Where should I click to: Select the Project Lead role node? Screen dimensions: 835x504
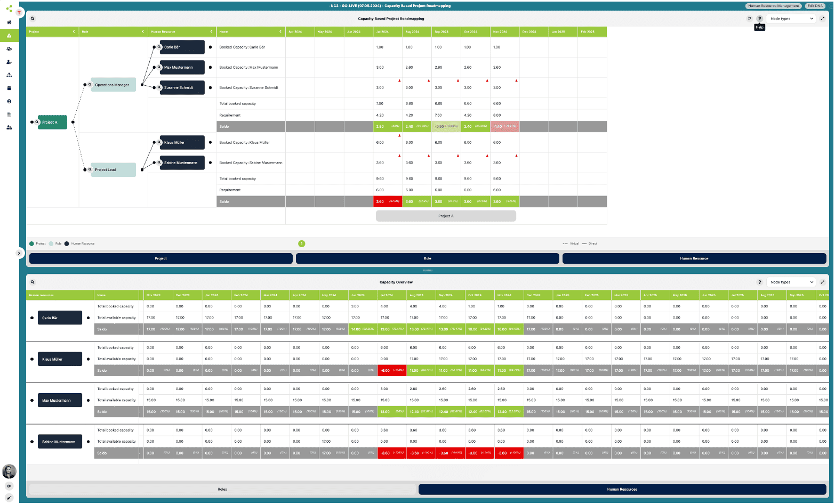pyautogui.click(x=113, y=170)
